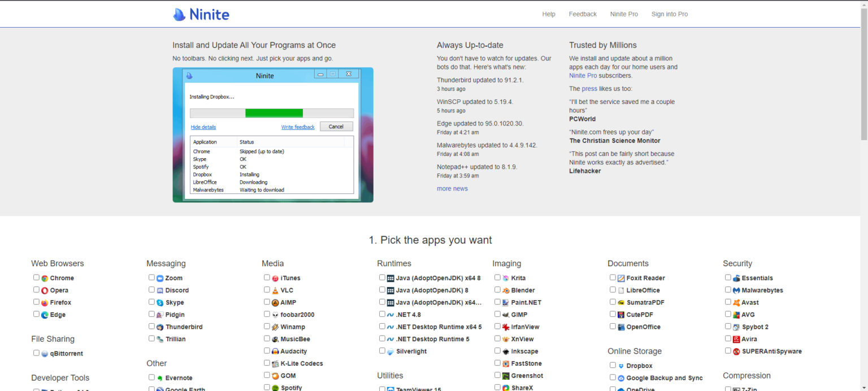Screen dimensions: 868x391
Task: Go to Sign into Pro
Action: tap(669, 14)
